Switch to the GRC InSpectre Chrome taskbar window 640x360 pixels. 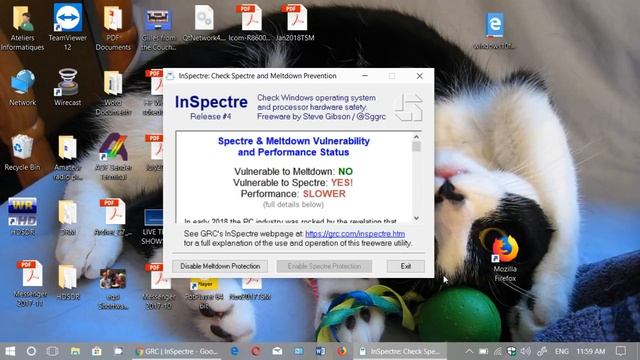[x=178, y=351]
